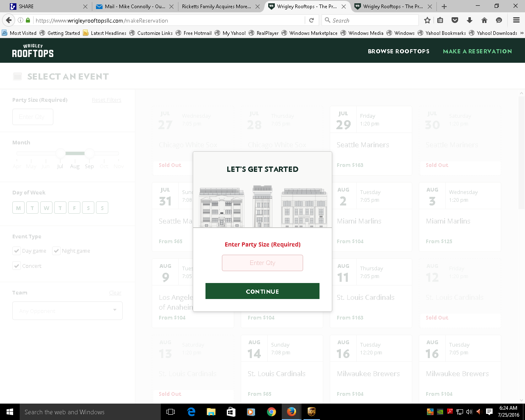Go to Firefox home page icon
This screenshot has width=525, height=420.
point(484,20)
